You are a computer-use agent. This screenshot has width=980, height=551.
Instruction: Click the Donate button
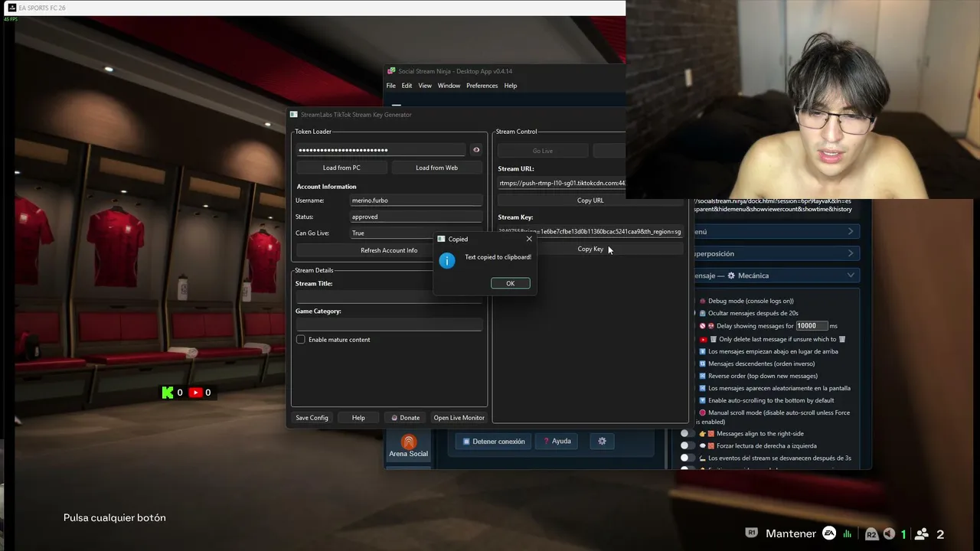tap(405, 418)
